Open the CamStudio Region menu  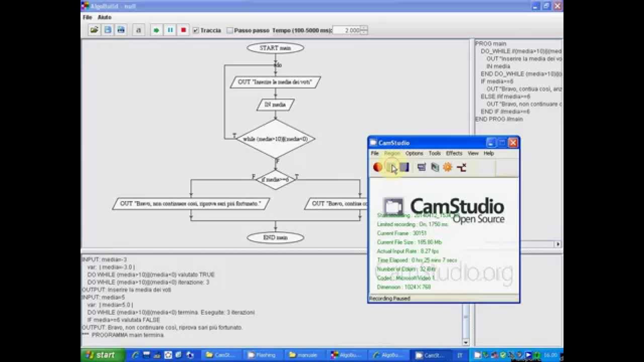point(392,153)
